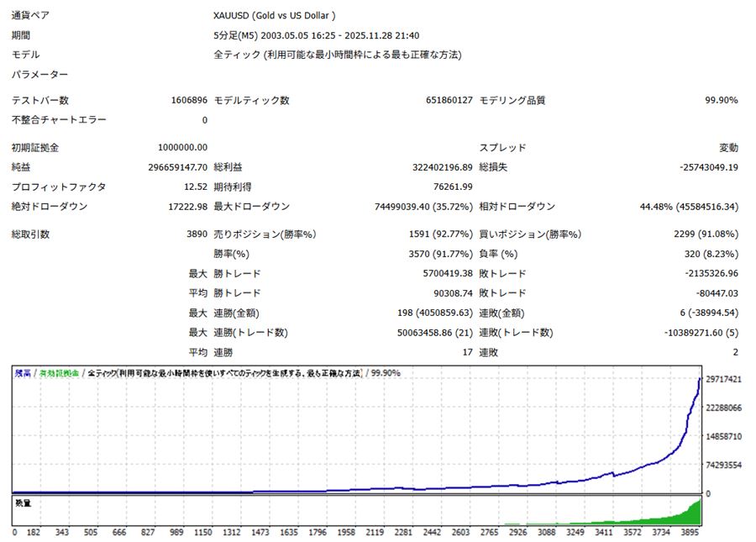Click the x-axis tick 1150
The width and height of the screenshot is (756, 542).
[203, 533]
